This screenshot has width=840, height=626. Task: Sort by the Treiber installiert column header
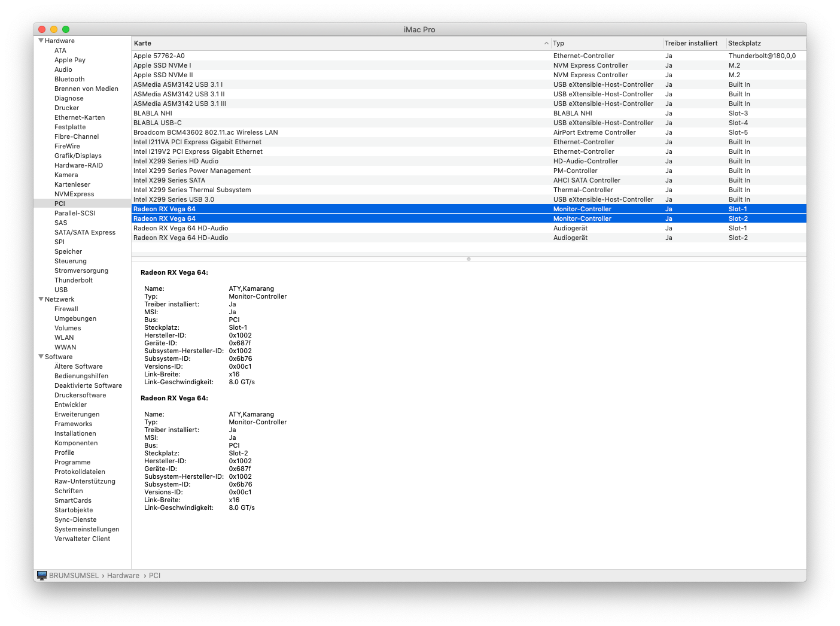(694, 43)
